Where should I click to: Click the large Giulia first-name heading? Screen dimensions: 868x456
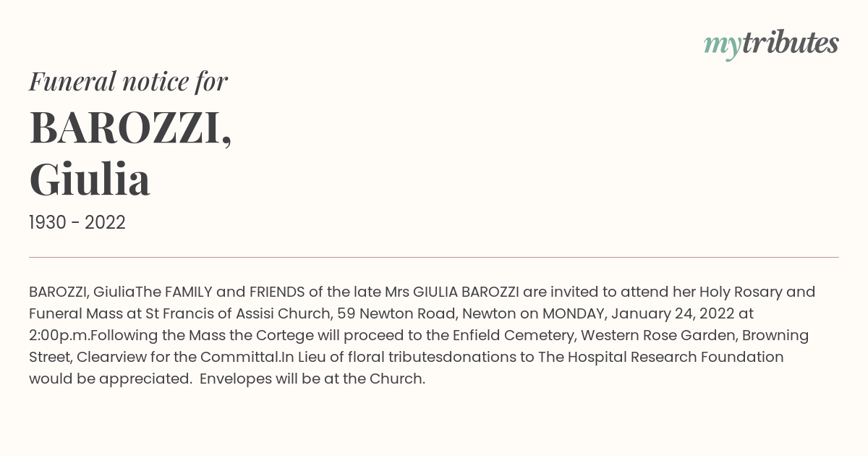(x=90, y=180)
